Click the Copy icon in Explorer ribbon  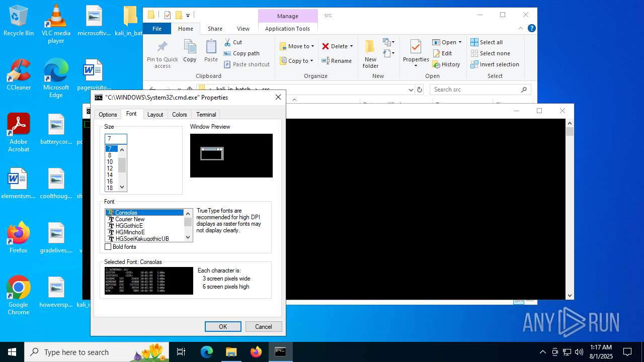coord(190,51)
